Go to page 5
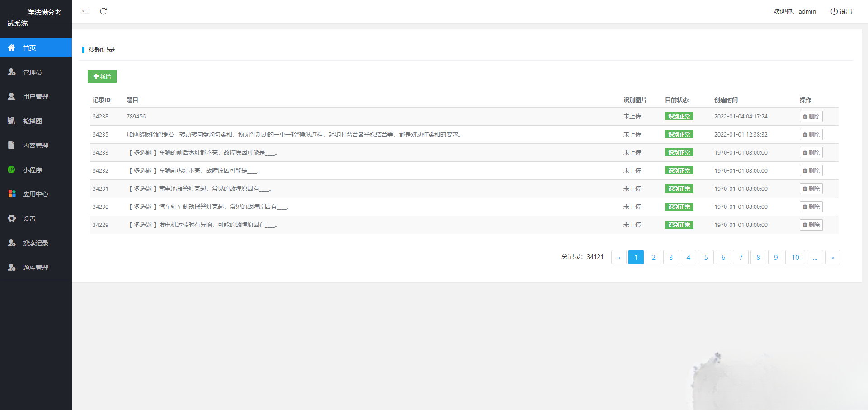868x410 pixels. point(706,257)
